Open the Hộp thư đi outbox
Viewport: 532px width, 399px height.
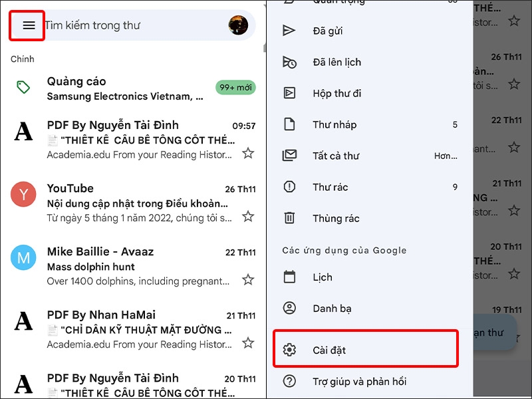pos(339,93)
